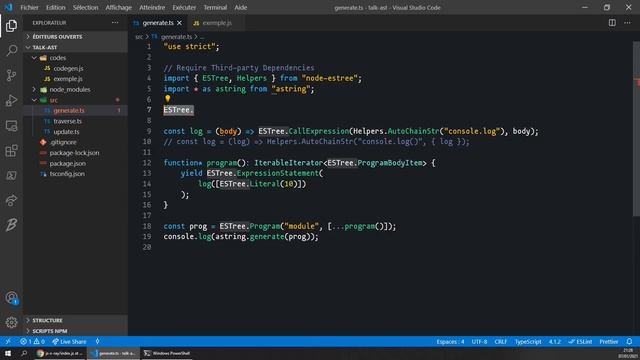Open the Manage gear icon
This screenshot has width=640, height=360.
(11, 322)
